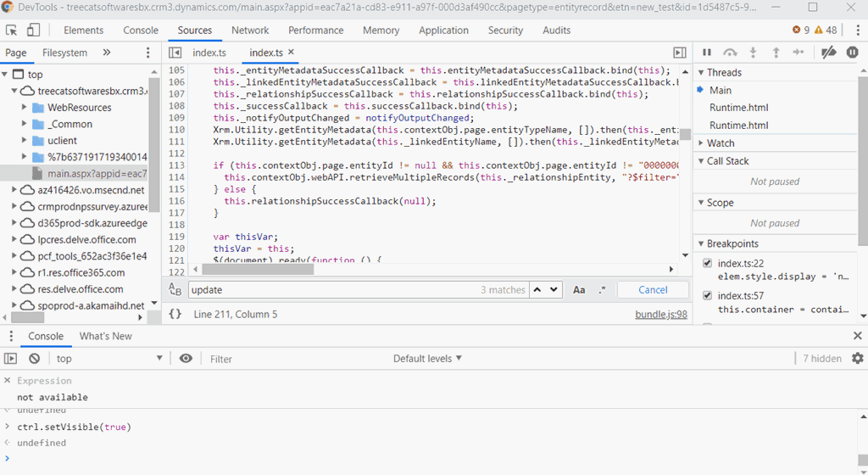Deactivate all breakpoints
Viewport: 868px width, 475px height.
829,52
